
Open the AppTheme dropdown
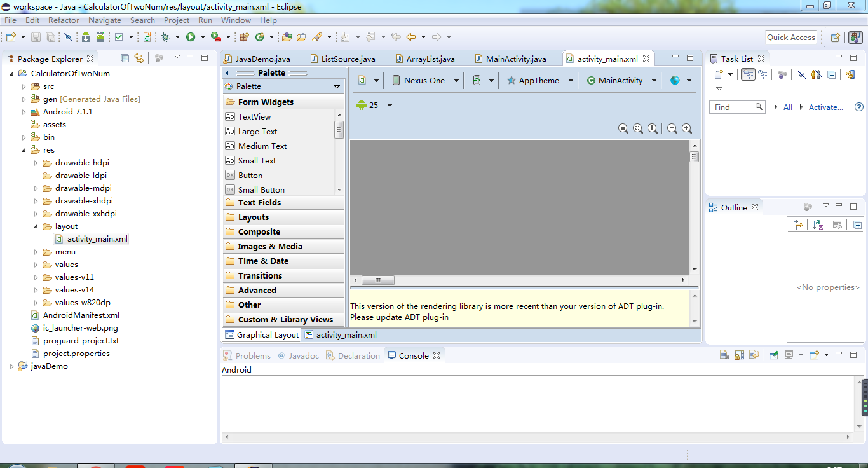point(571,81)
